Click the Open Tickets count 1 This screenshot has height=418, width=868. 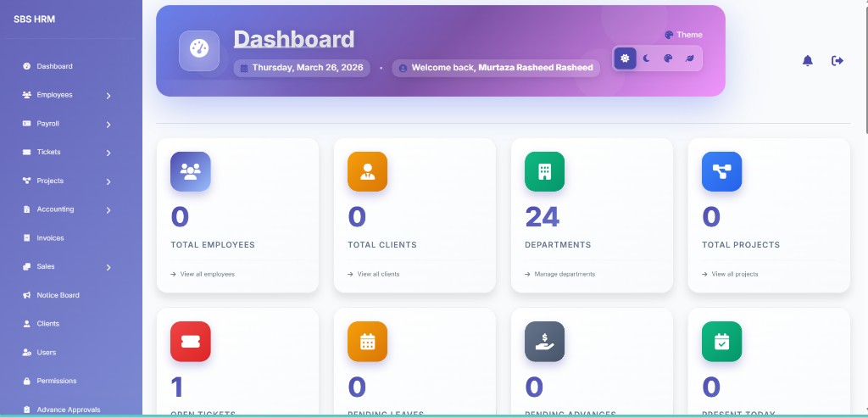click(x=177, y=387)
